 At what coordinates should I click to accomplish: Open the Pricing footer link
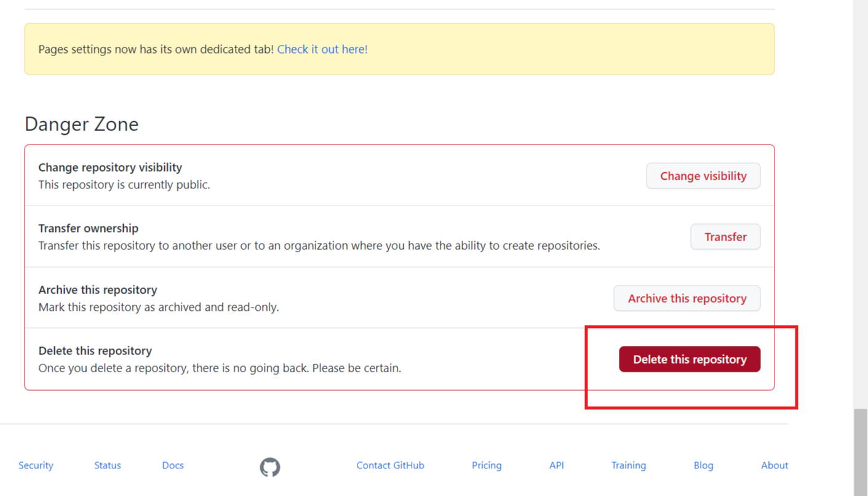click(487, 465)
